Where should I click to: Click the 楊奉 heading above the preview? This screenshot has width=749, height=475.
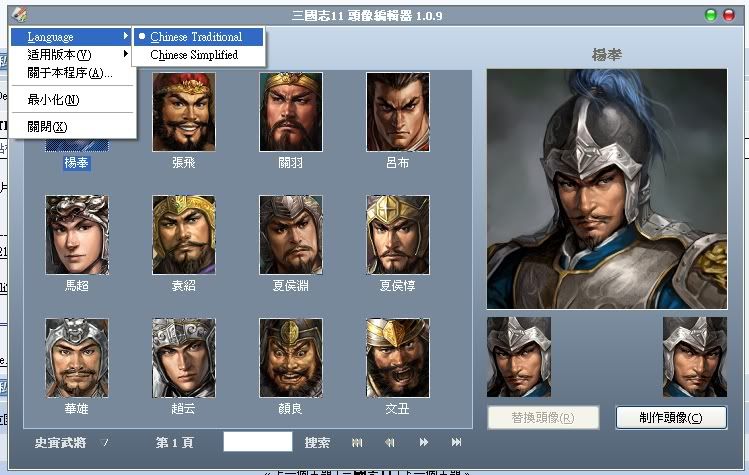(x=607, y=55)
